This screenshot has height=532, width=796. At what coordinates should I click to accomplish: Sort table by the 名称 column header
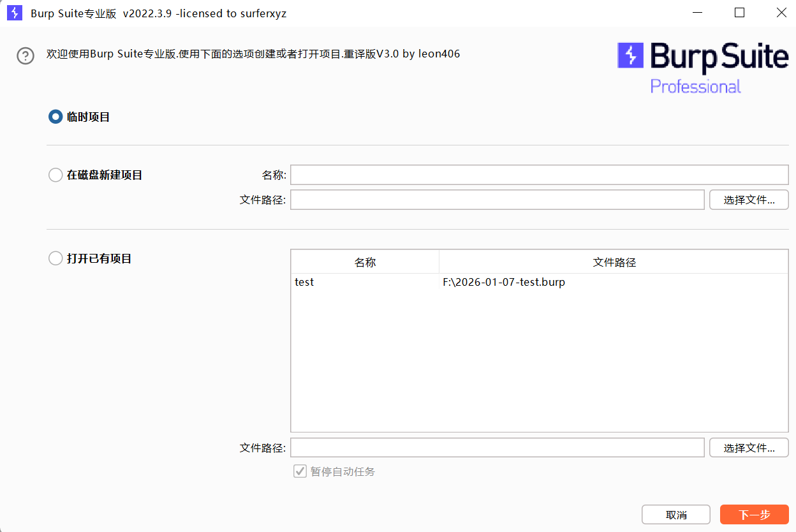point(365,262)
